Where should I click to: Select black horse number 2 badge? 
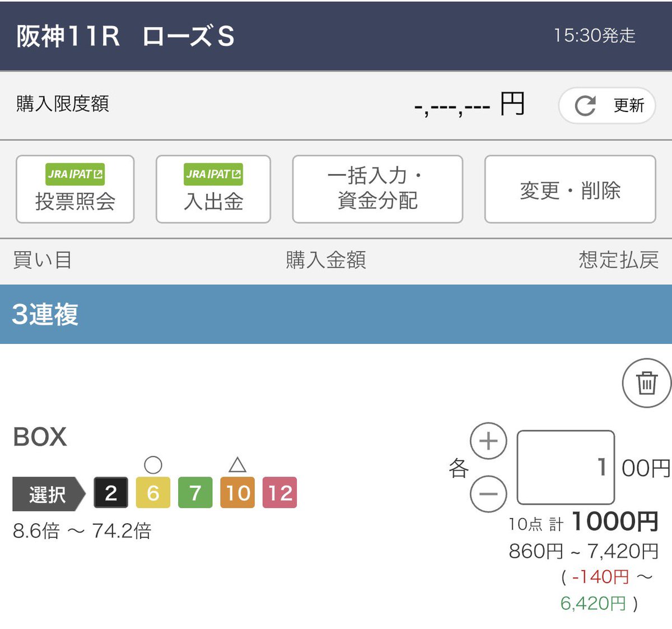tap(111, 493)
